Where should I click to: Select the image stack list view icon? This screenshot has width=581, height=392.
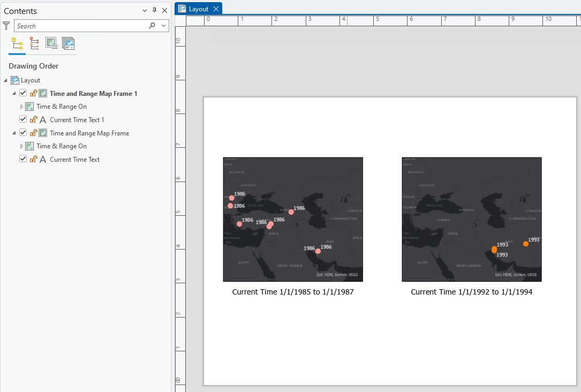tap(69, 43)
